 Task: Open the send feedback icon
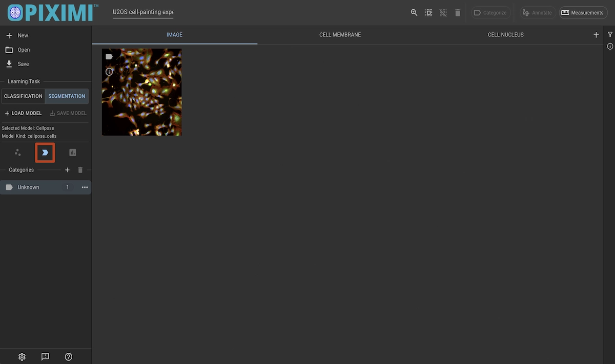[45, 357]
